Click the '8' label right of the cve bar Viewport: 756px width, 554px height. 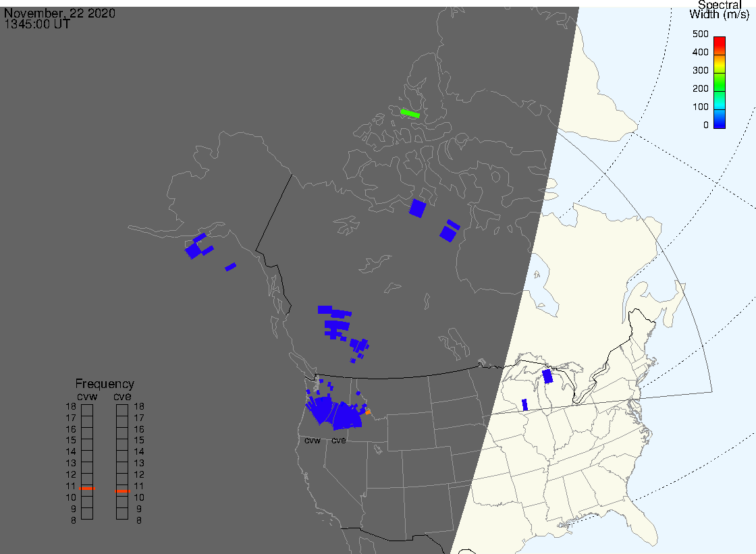(139, 520)
